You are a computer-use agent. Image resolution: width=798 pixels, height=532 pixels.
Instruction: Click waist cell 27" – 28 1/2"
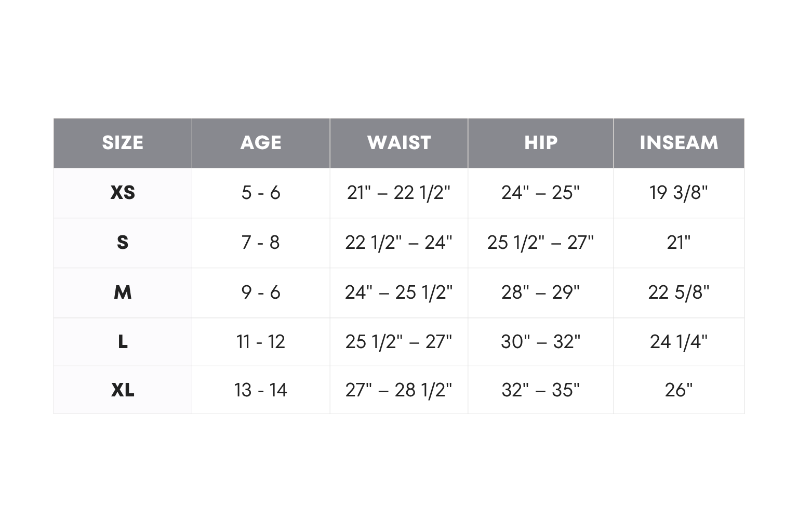(399, 390)
